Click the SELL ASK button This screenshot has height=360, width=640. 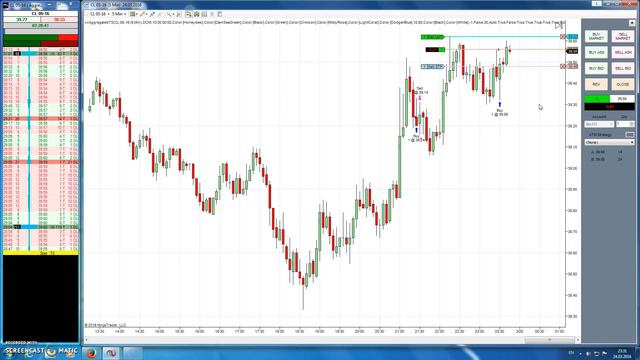[623, 52]
